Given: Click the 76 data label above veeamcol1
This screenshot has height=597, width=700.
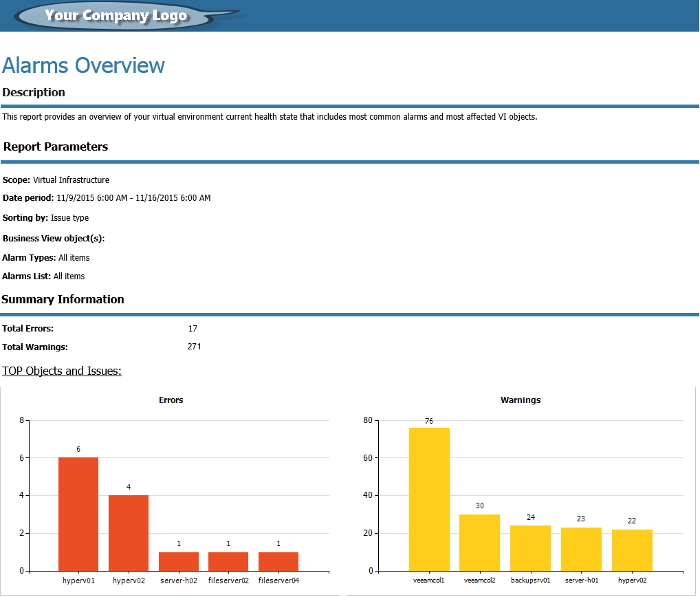Looking at the screenshot, I should click(x=429, y=421).
